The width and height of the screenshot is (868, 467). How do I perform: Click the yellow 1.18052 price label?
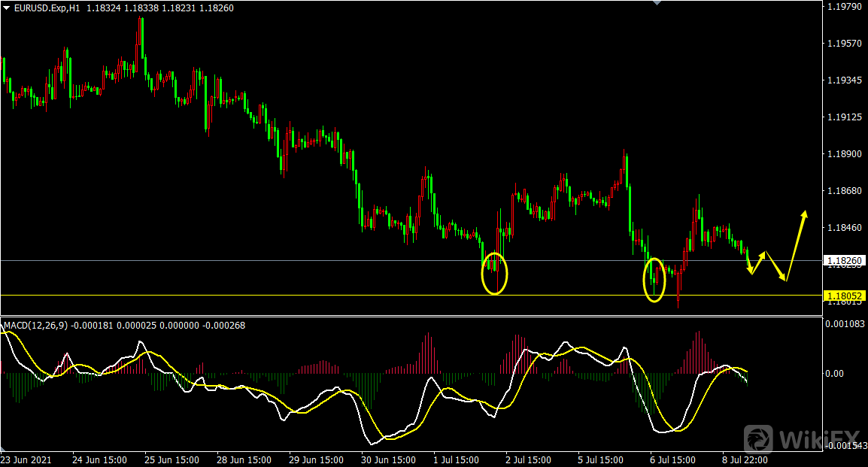[844, 296]
